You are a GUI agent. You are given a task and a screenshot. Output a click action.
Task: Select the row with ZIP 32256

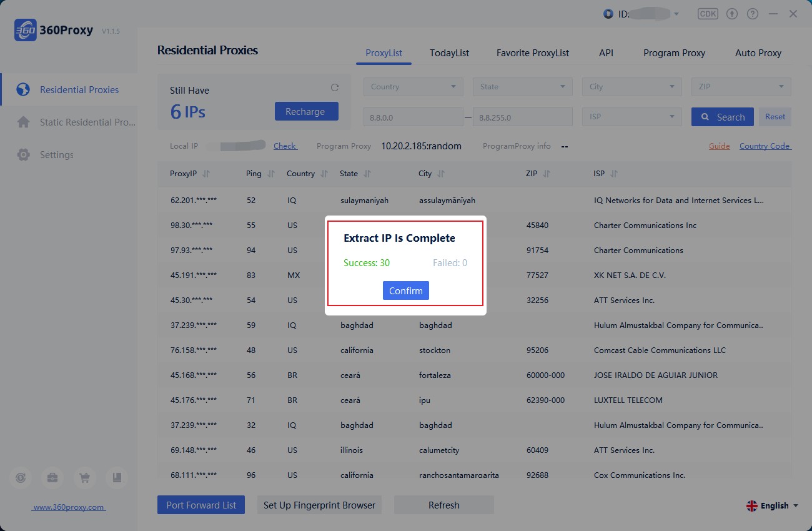[475, 300]
